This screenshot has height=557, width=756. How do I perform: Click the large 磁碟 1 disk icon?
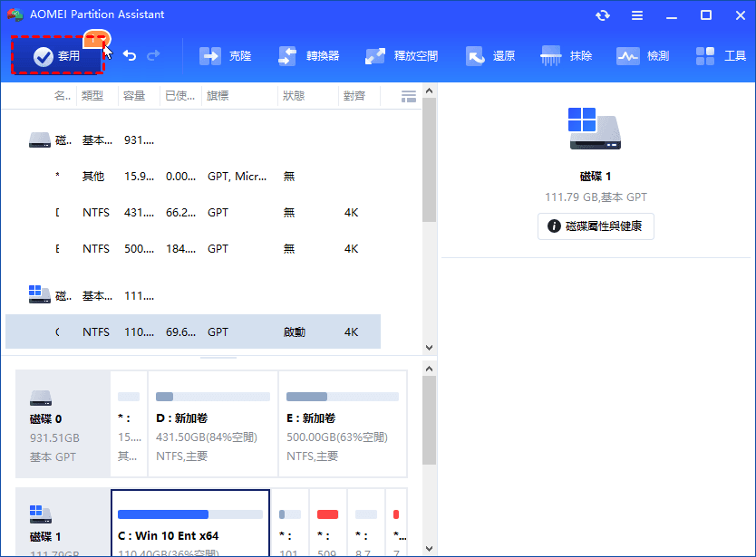point(595,129)
